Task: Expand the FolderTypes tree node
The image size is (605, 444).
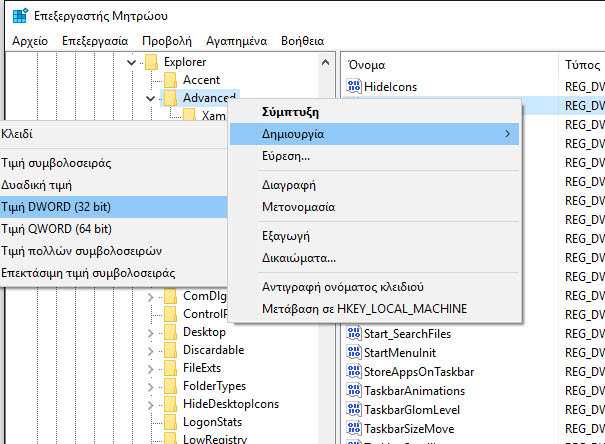Action: coord(150,387)
